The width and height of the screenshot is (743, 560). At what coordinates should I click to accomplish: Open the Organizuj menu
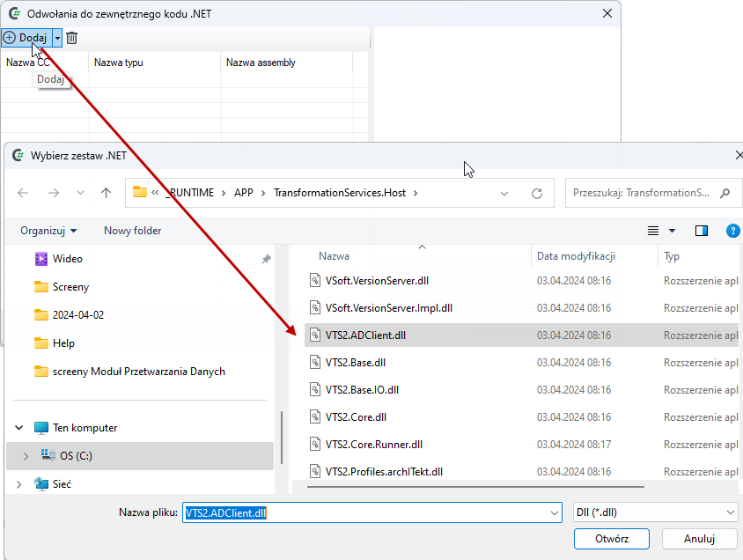(x=48, y=231)
